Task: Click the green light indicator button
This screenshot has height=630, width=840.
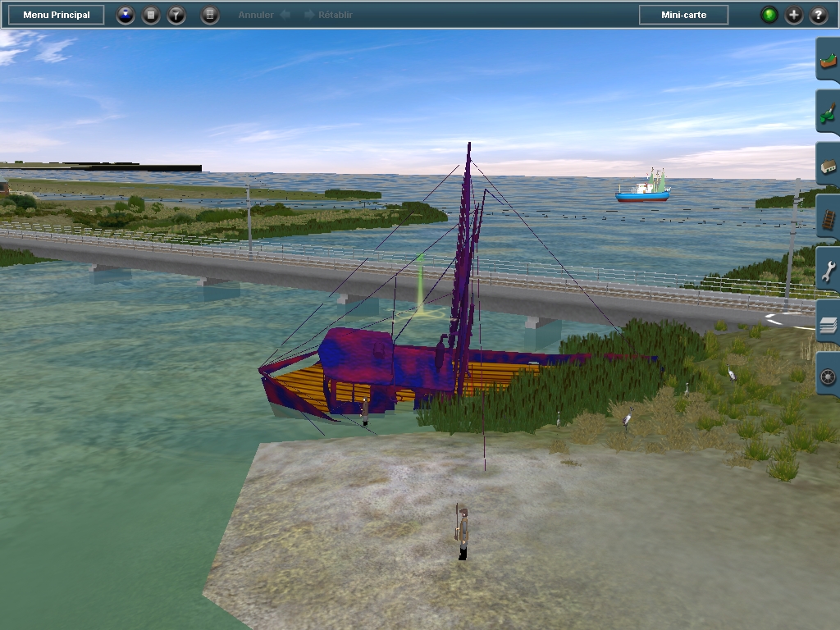Action: pyautogui.click(x=769, y=15)
